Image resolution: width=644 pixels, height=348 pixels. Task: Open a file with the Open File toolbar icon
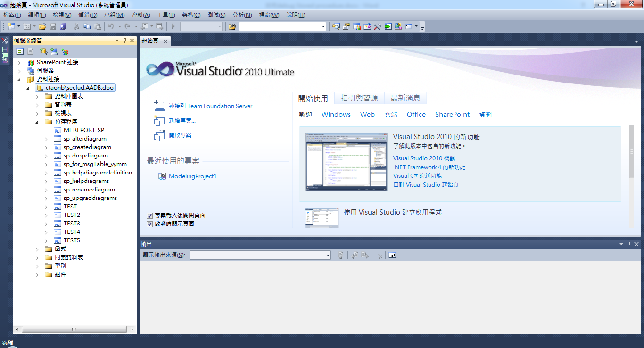[x=42, y=26]
